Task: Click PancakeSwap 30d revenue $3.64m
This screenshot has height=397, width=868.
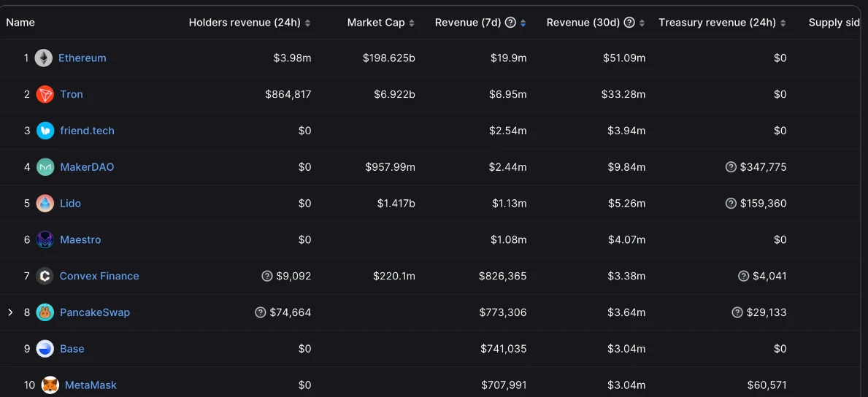Action: [x=626, y=312]
